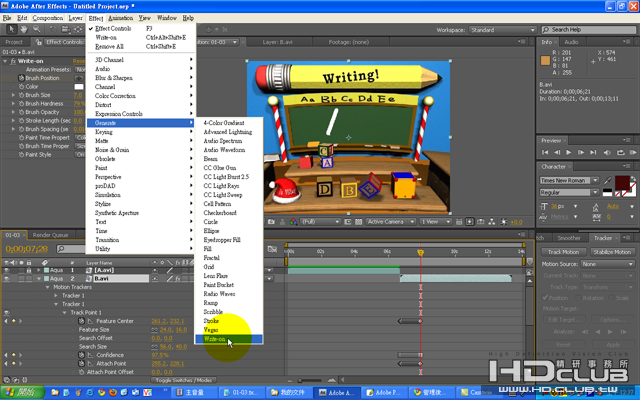
Task: Select the Selection arrow tool
Action: click(11, 29)
